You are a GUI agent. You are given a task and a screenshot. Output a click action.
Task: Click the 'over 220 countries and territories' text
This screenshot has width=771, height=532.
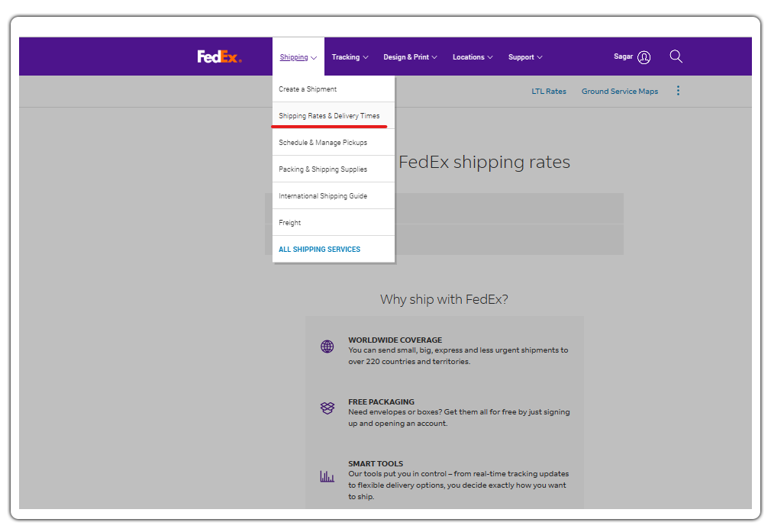click(409, 361)
